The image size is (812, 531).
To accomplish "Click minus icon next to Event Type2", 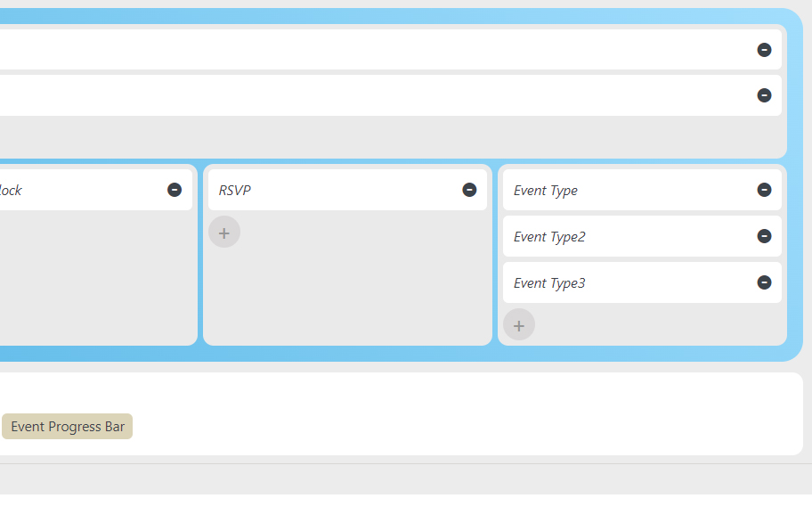I will 764,236.
